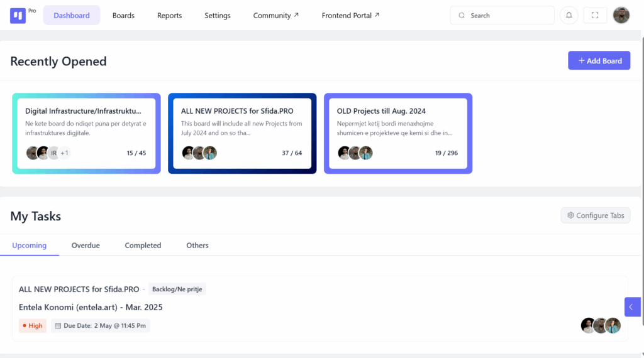Click the Recently Opened heading
Image resolution: width=644 pixels, height=358 pixels.
(x=58, y=61)
